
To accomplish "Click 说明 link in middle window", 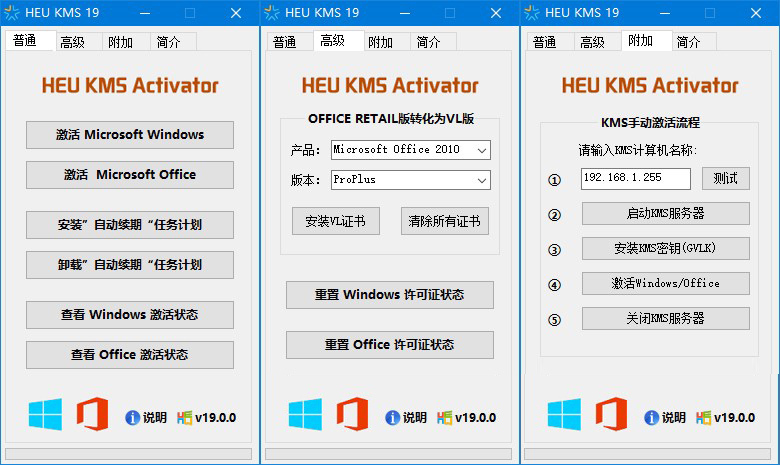I will tap(415, 418).
